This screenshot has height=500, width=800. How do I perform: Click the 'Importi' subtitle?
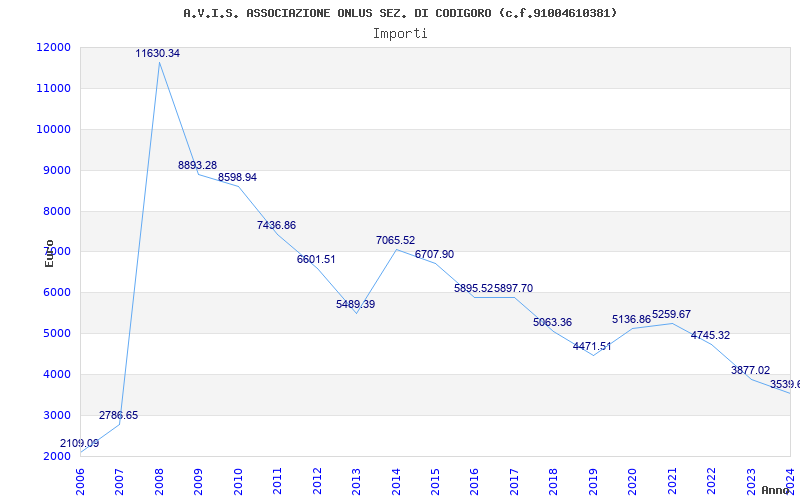[400, 34]
